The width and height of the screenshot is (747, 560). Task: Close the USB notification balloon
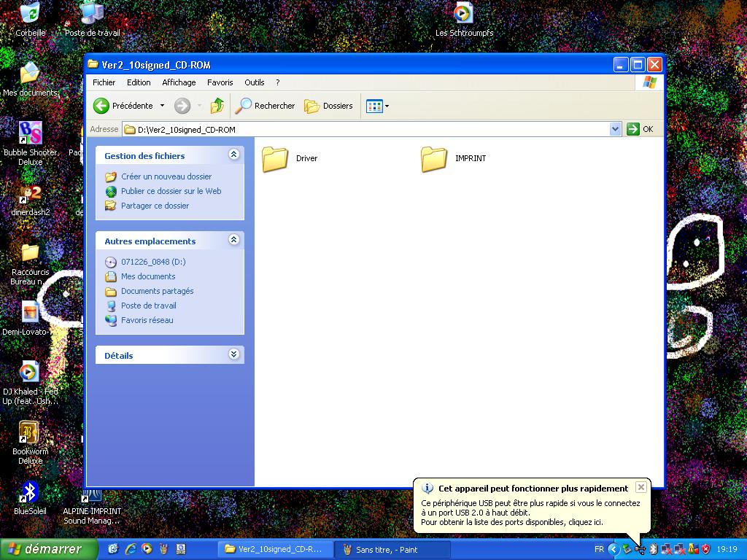pos(640,487)
